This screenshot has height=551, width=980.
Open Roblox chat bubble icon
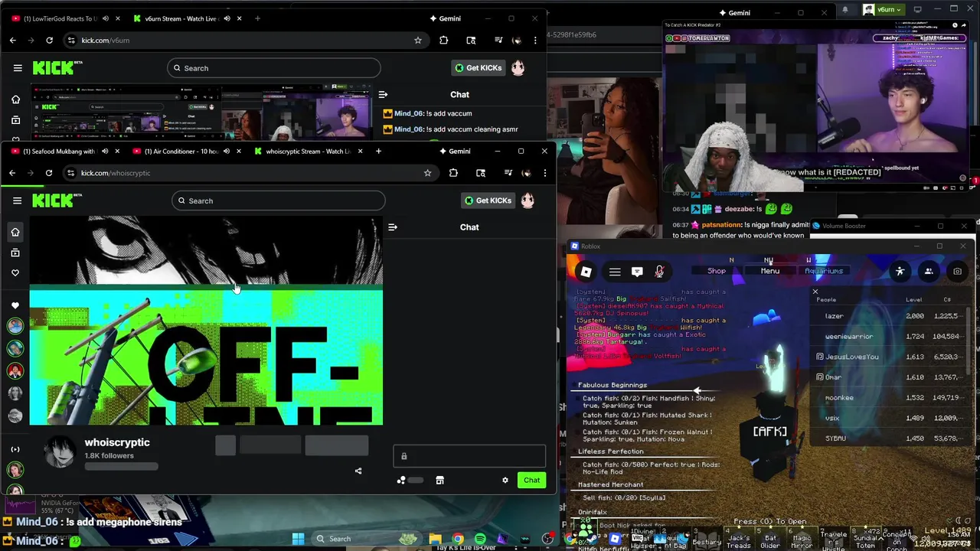point(637,272)
